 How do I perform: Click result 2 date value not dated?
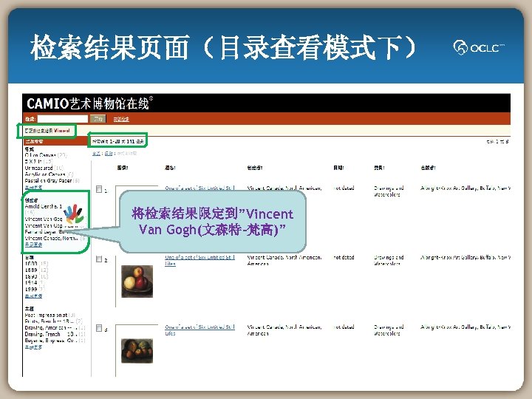pyautogui.click(x=344, y=257)
